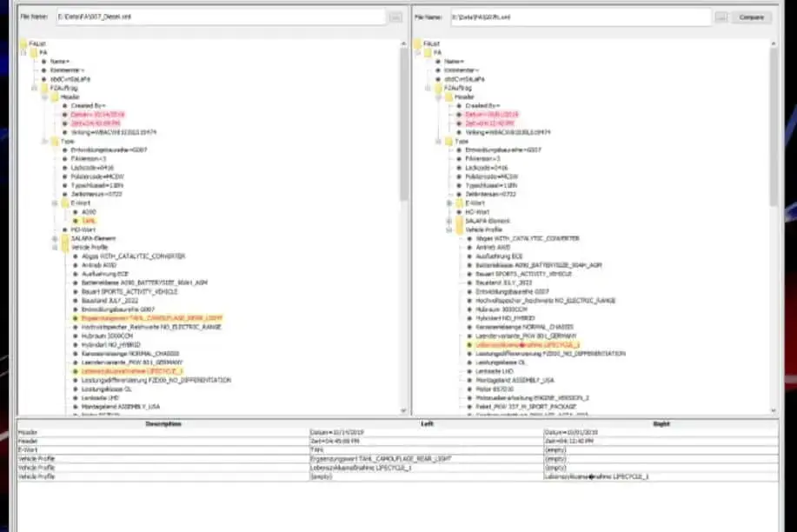Open file browser for the right file
797x532 pixels.
tap(721, 17)
